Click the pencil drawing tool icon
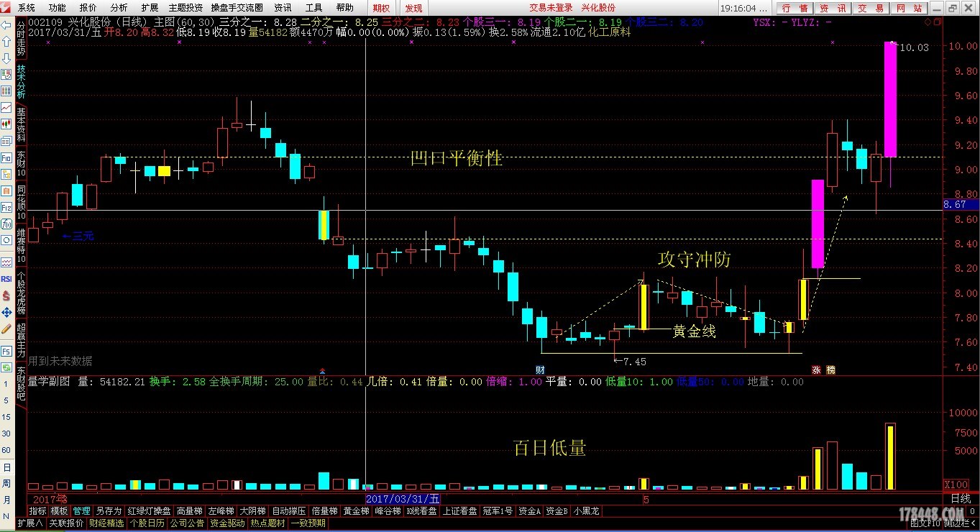 (6, 328)
